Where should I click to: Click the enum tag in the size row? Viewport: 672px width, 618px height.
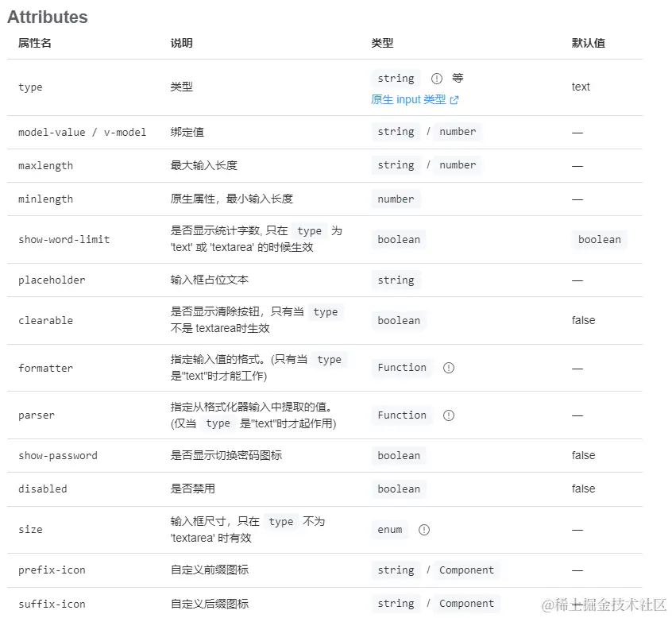(389, 530)
